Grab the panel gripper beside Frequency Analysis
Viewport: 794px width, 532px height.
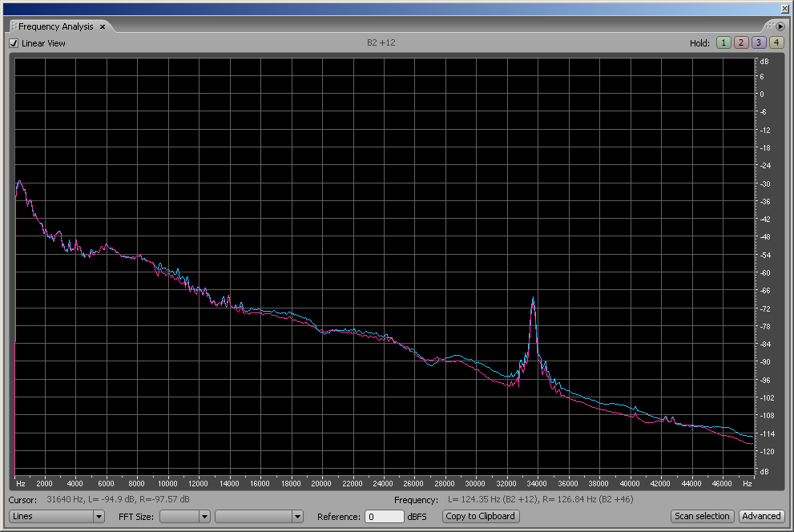13,26
